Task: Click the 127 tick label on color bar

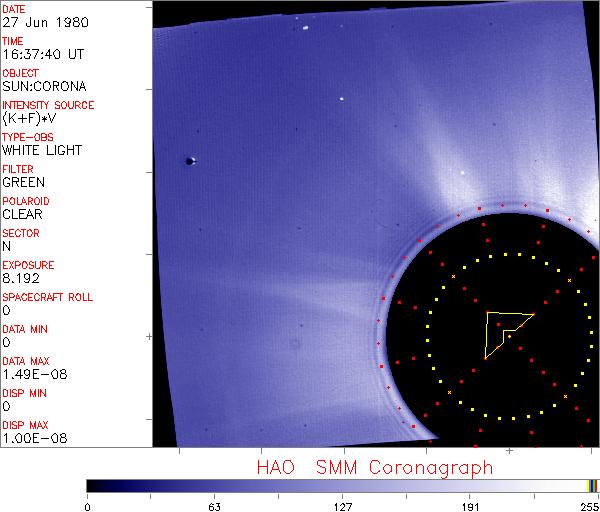Action: (x=342, y=507)
